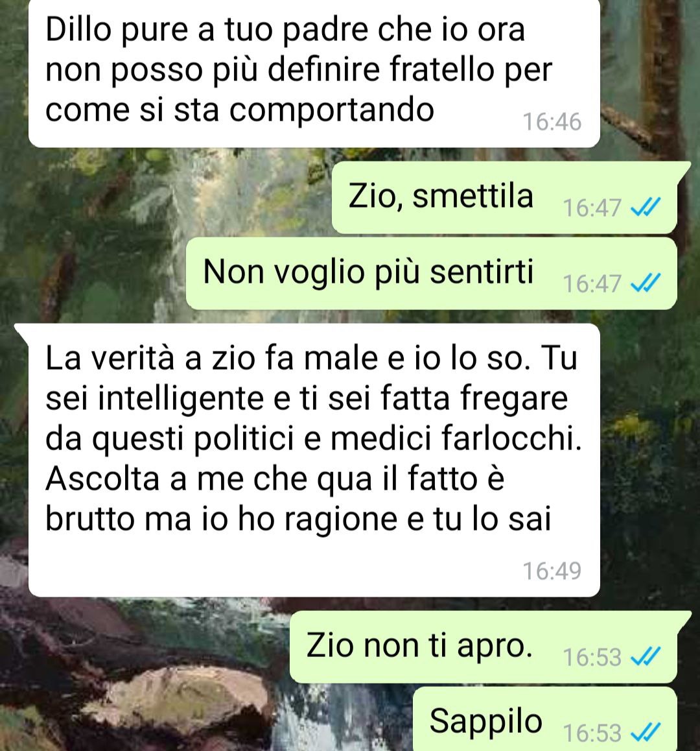This screenshot has height=751, width=700.
Task: Tap the 16:46 timestamp on first message
Action: [552, 122]
